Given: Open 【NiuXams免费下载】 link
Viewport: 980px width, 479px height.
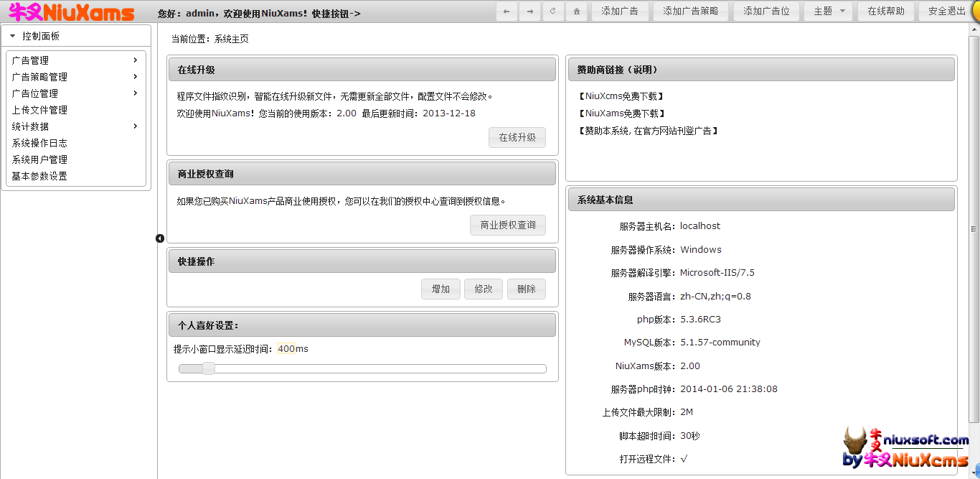Looking at the screenshot, I should (x=621, y=113).
